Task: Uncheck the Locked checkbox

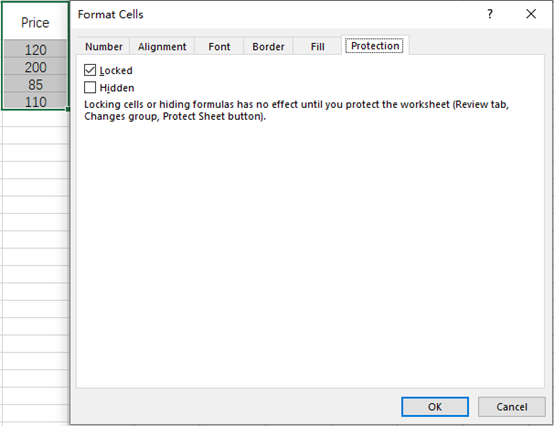Action: click(x=90, y=70)
